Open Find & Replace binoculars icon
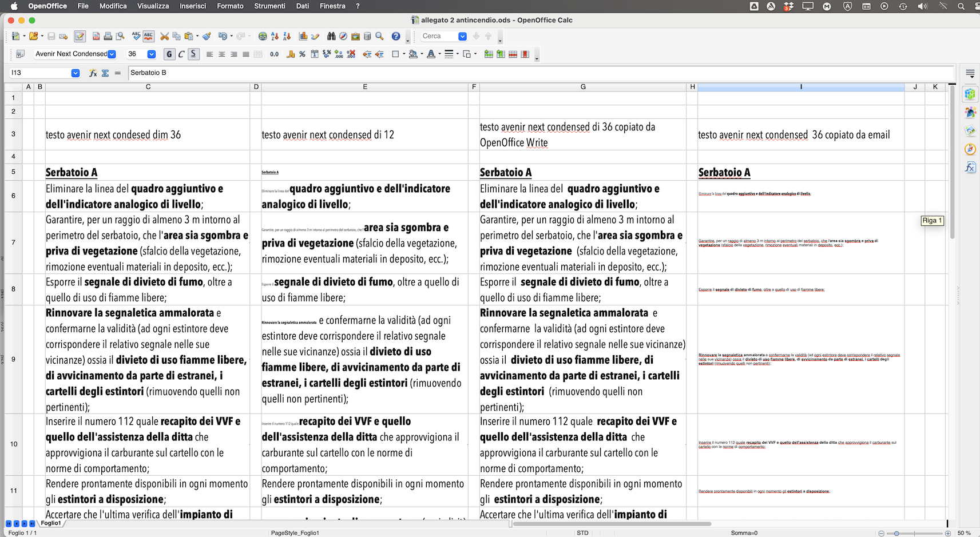980x537 pixels. pos(331,36)
